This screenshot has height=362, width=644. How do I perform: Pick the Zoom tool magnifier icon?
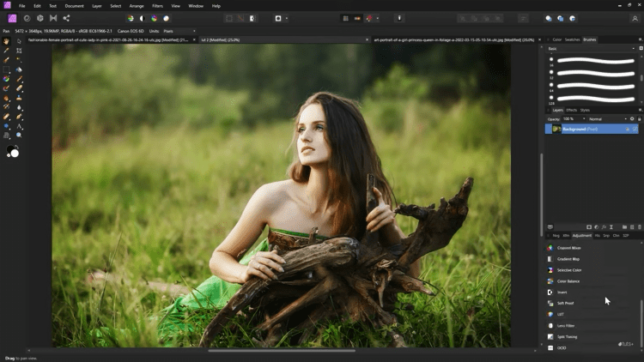(x=19, y=135)
